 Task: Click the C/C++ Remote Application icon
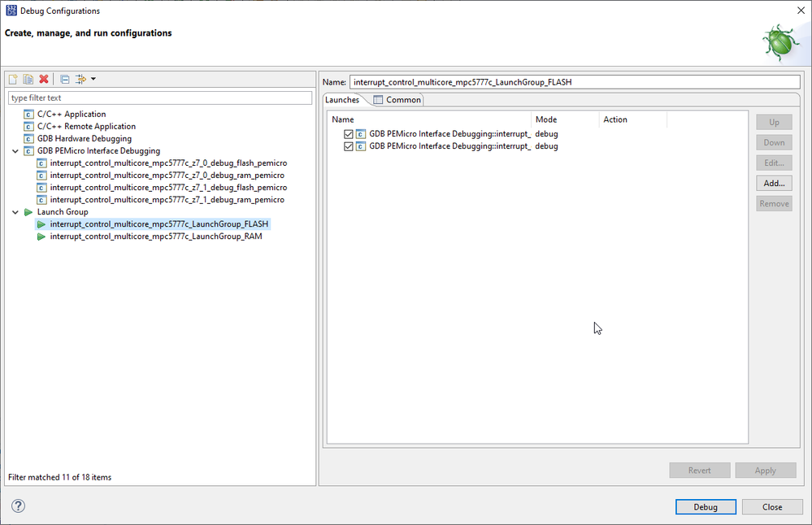tap(28, 126)
